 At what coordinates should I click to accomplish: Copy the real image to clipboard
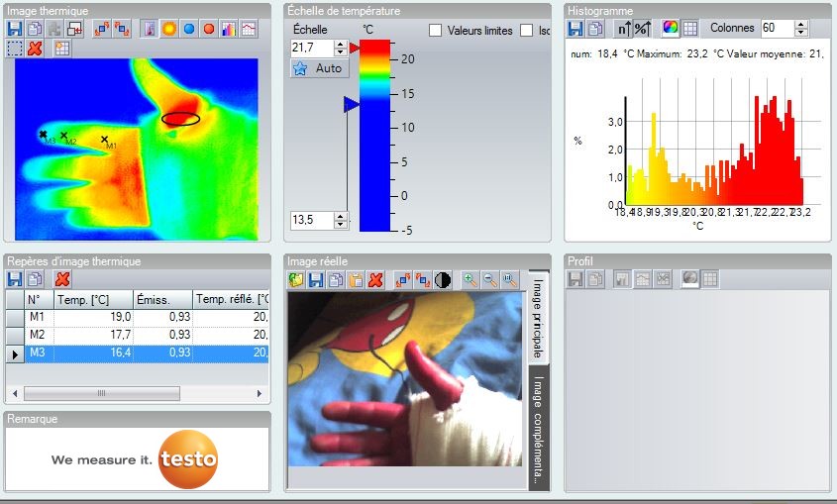point(336,280)
